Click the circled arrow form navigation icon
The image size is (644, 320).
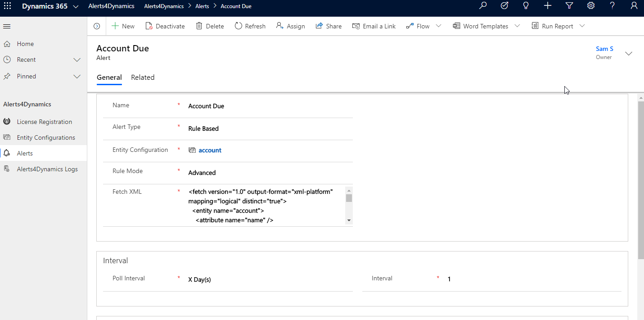coord(97,26)
